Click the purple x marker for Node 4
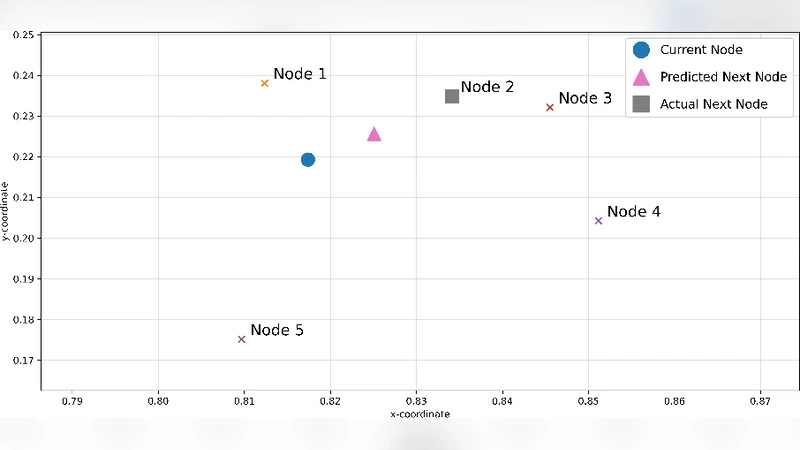This screenshot has height=450, width=800. click(x=598, y=220)
